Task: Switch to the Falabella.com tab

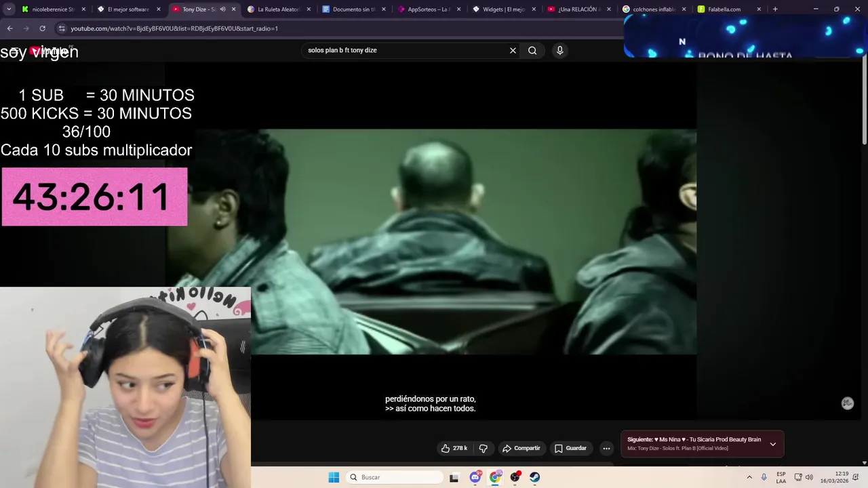Action: (x=729, y=9)
